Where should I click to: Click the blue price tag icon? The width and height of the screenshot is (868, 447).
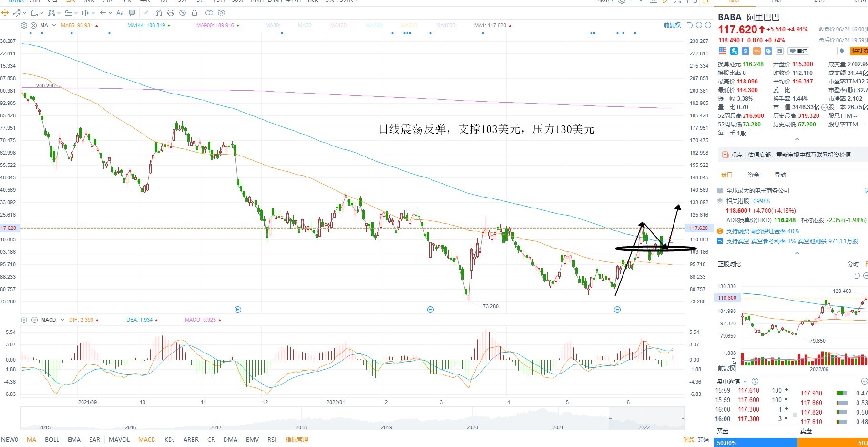768,51
